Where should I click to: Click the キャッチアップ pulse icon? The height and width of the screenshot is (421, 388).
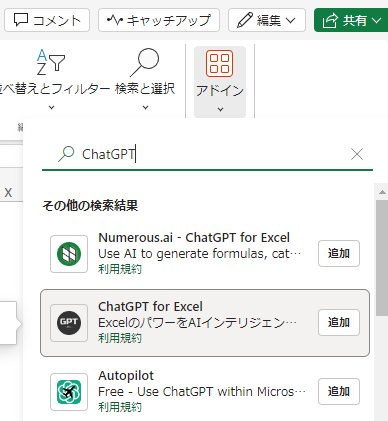click(x=115, y=21)
